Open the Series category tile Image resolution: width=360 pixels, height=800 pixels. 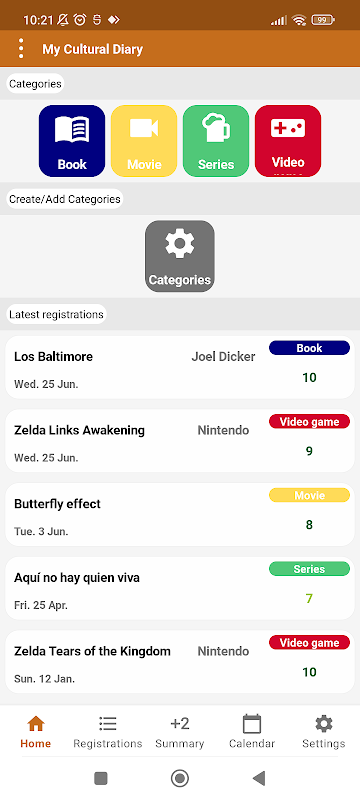pos(216,141)
